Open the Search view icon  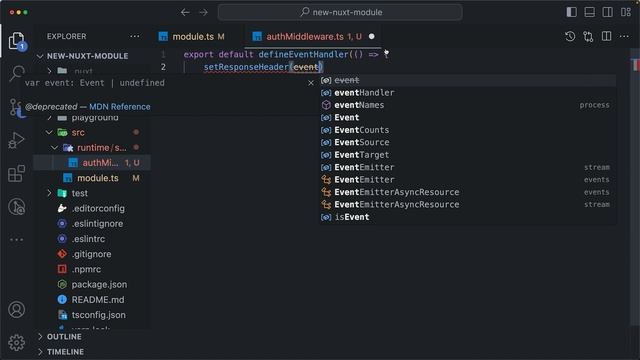click(x=17, y=73)
